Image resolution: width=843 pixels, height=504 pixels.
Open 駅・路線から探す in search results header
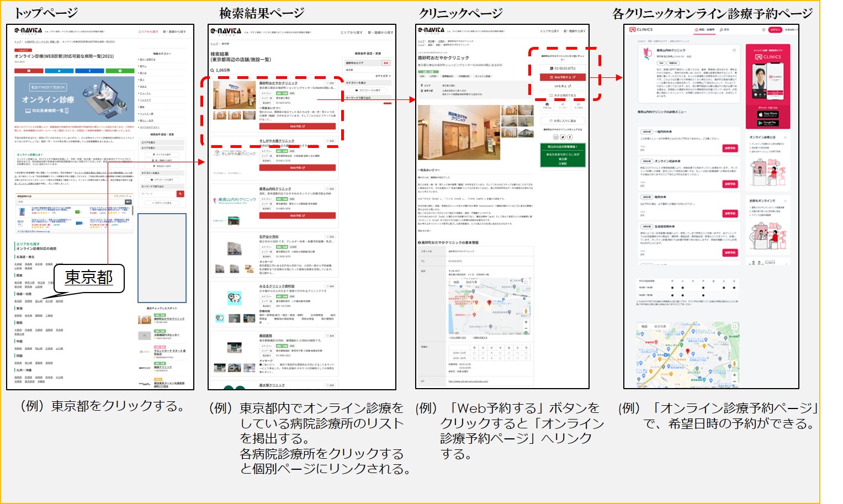[380, 33]
